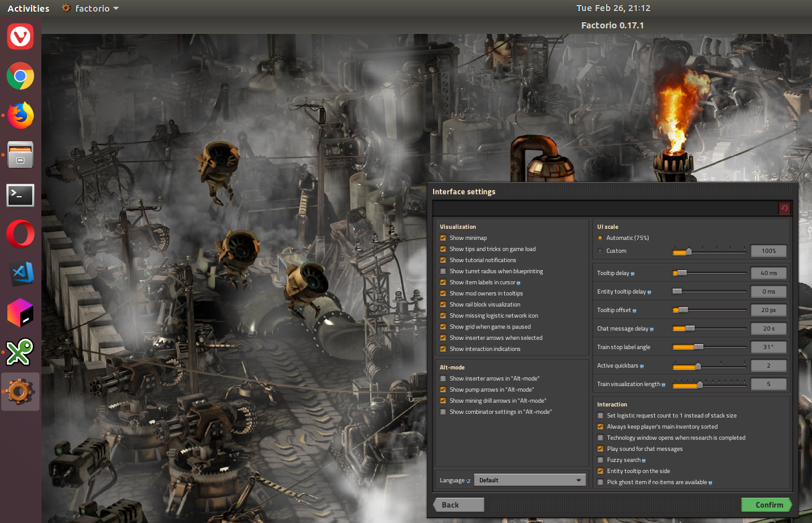Launch Visual Studio Code from dock
Viewport: 812px width, 523px height.
(20, 273)
